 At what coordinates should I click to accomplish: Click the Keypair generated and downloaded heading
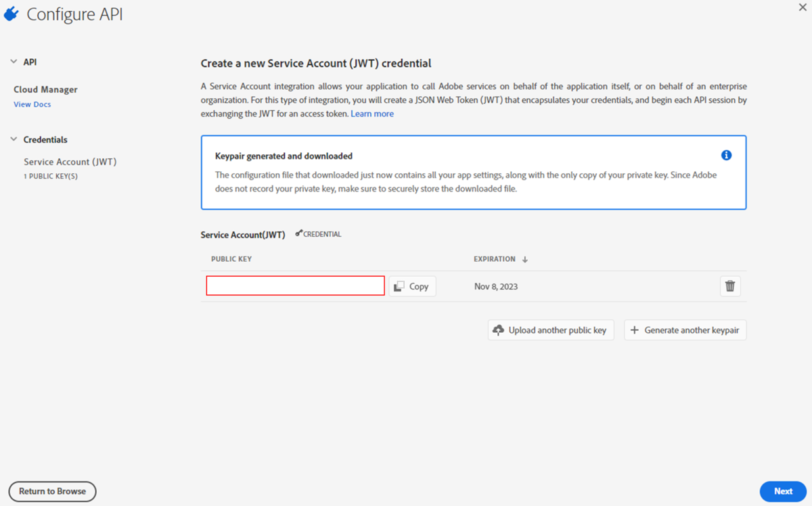click(x=284, y=156)
